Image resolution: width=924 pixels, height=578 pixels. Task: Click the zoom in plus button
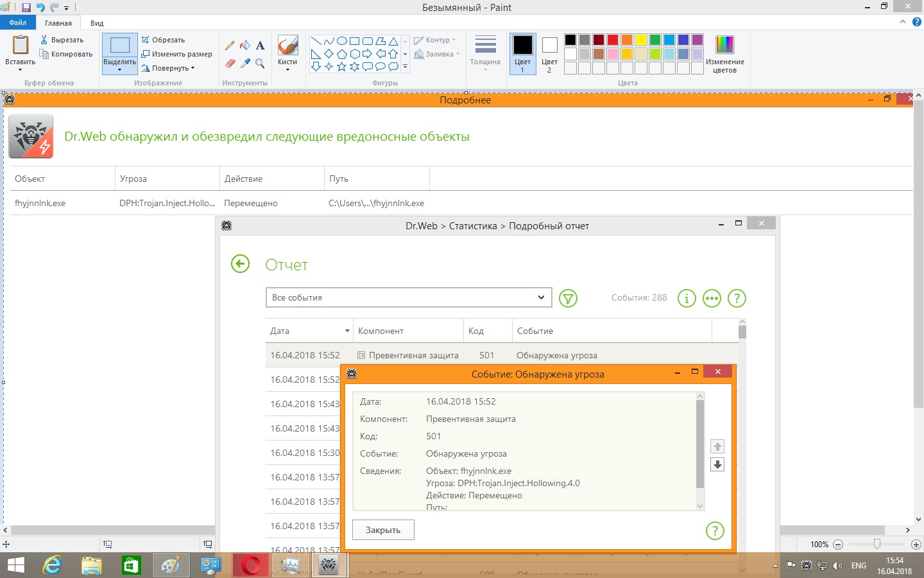[x=916, y=545]
